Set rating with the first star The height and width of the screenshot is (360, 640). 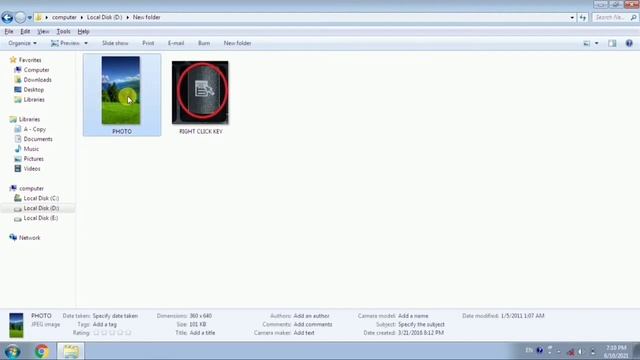(x=96, y=333)
